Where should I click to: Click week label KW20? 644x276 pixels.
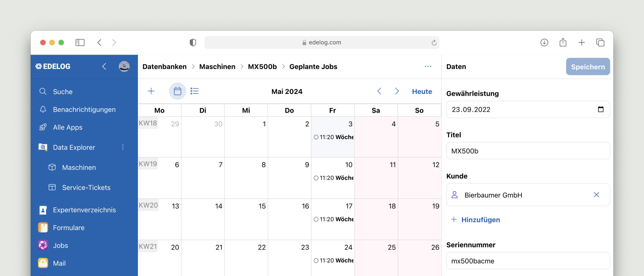(148, 205)
